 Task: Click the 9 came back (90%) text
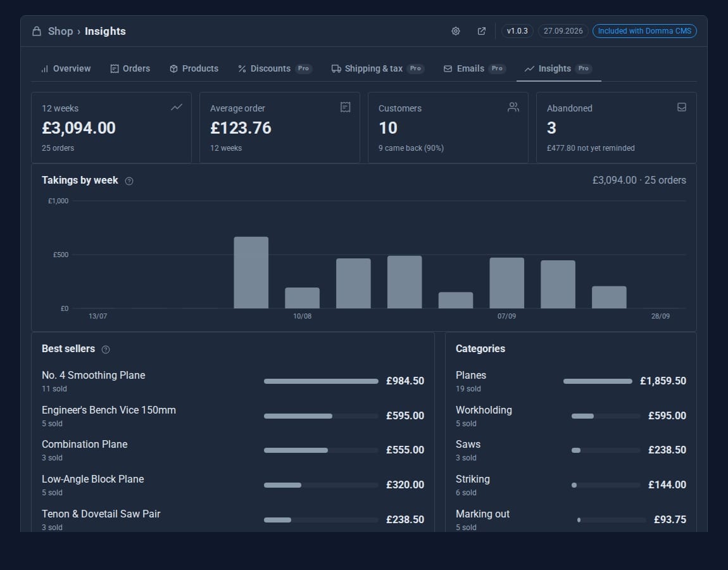pos(411,148)
